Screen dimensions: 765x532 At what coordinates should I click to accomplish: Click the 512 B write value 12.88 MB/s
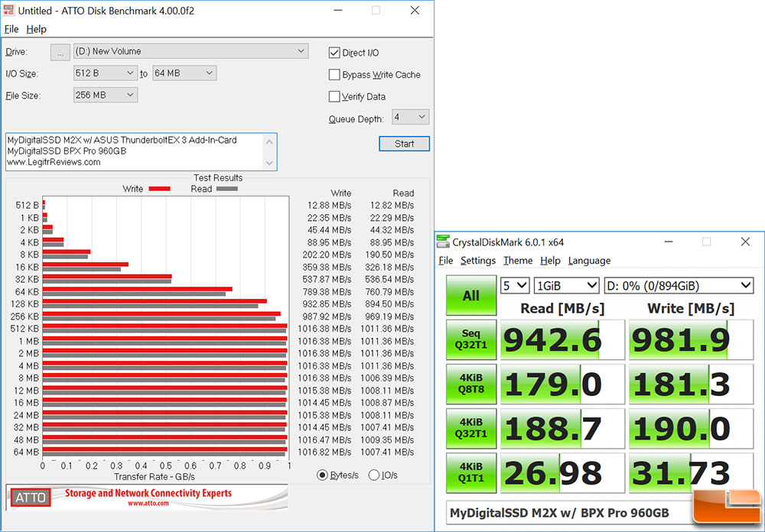pos(329,206)
